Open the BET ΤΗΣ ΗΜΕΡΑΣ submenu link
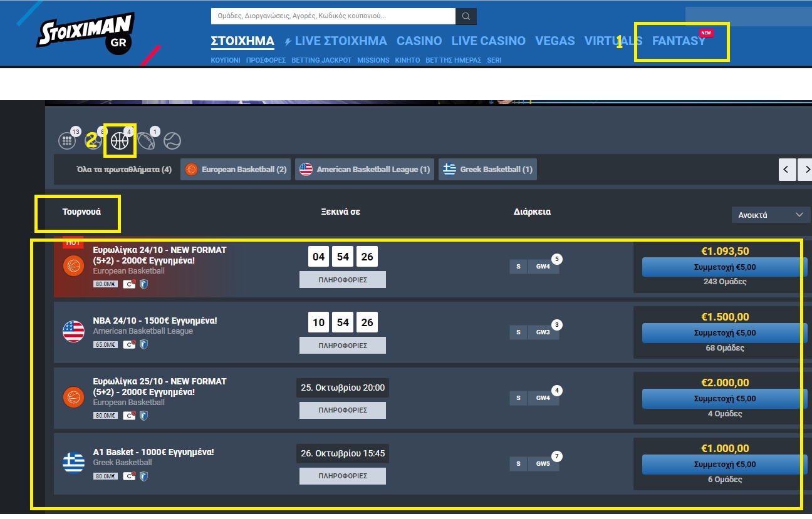 453,61
